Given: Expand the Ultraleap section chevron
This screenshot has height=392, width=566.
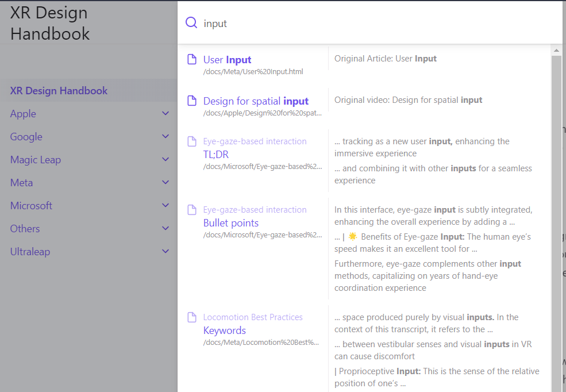Looking at the screenshot, I should click(x=165, y=251).
